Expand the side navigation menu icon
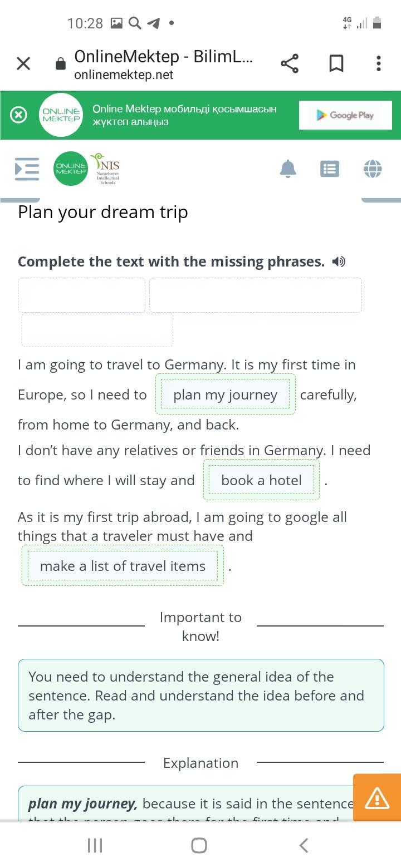The height and width of the screenshot is (868, 401). pos(27,169)
